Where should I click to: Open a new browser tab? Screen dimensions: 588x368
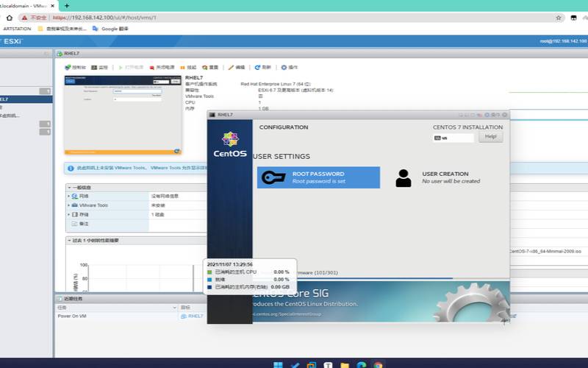(x=67, y=6)
